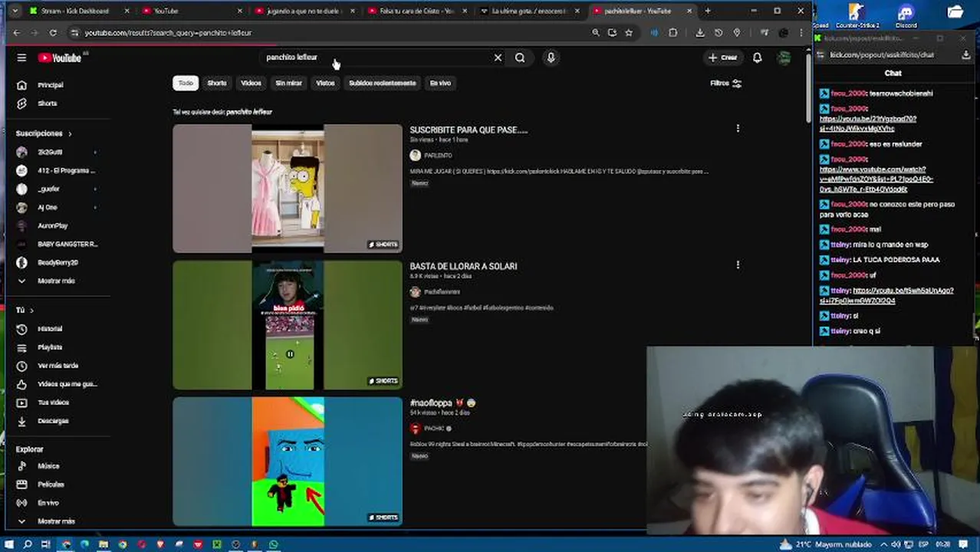Open a new browser tab
This screenshot has height=552, width=980.
point(707,11)
